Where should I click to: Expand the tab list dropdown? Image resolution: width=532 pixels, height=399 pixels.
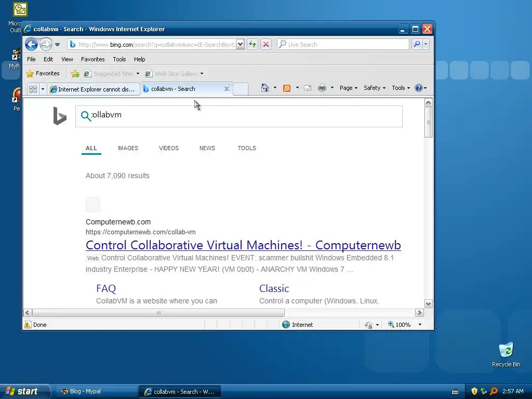43,89
